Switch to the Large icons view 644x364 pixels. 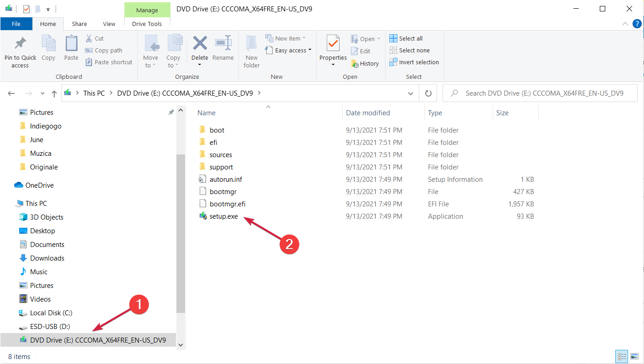(634, 356)
